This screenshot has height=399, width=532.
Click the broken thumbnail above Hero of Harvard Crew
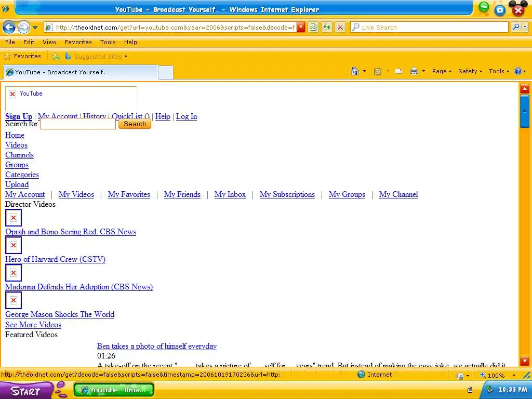pos(14,245)
